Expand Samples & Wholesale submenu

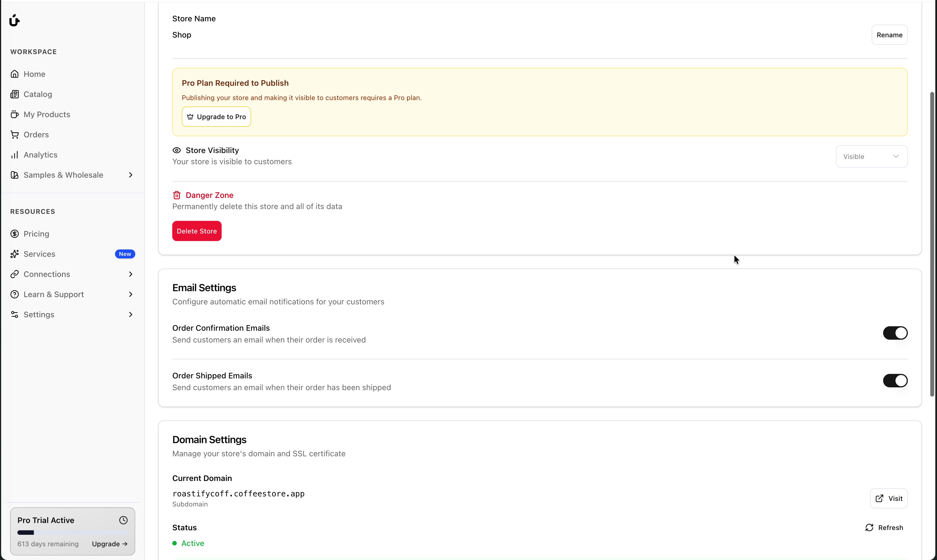point(130,175)
